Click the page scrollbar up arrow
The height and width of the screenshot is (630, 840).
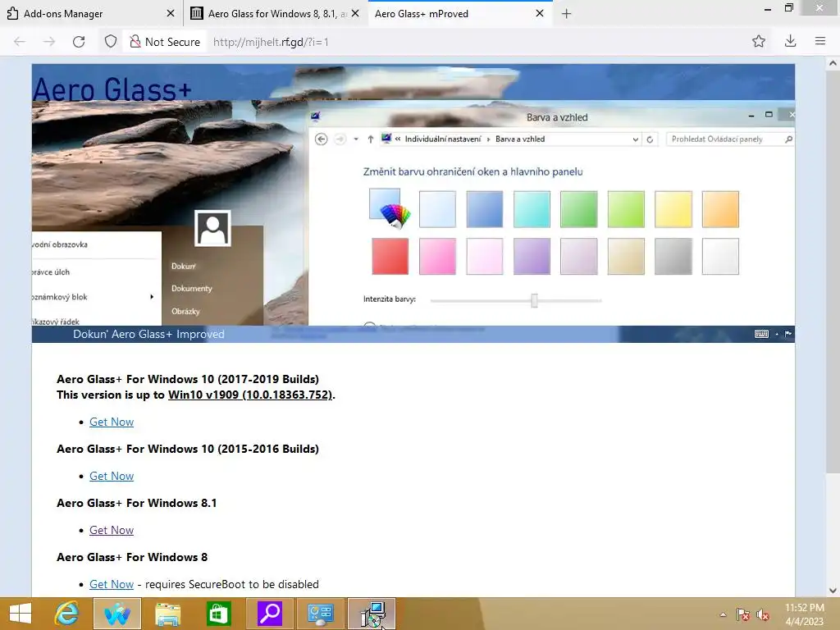point(833,62)
